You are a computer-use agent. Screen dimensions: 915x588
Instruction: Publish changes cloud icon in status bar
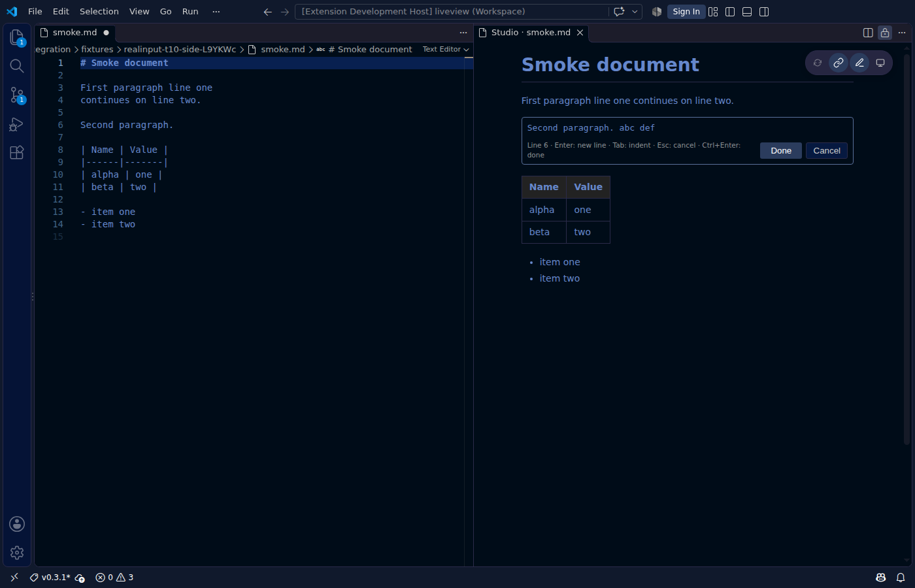pyautogui.click(x=80, y=578)
